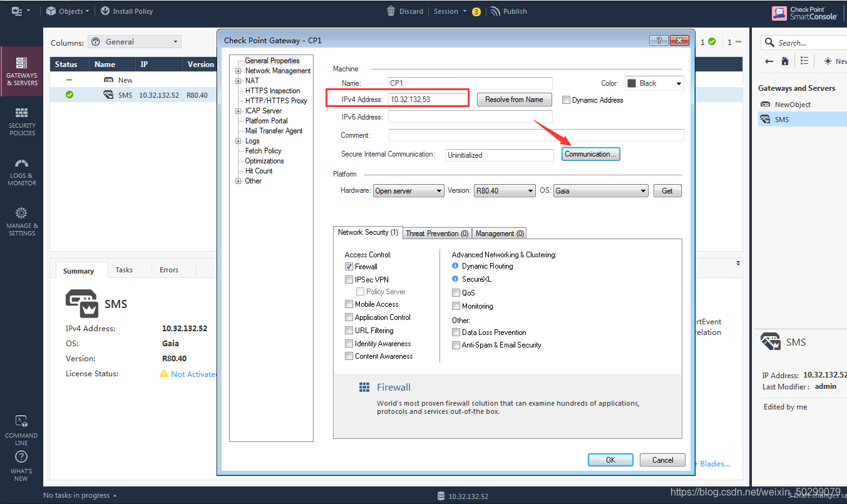Click the Cancel button

662,460
